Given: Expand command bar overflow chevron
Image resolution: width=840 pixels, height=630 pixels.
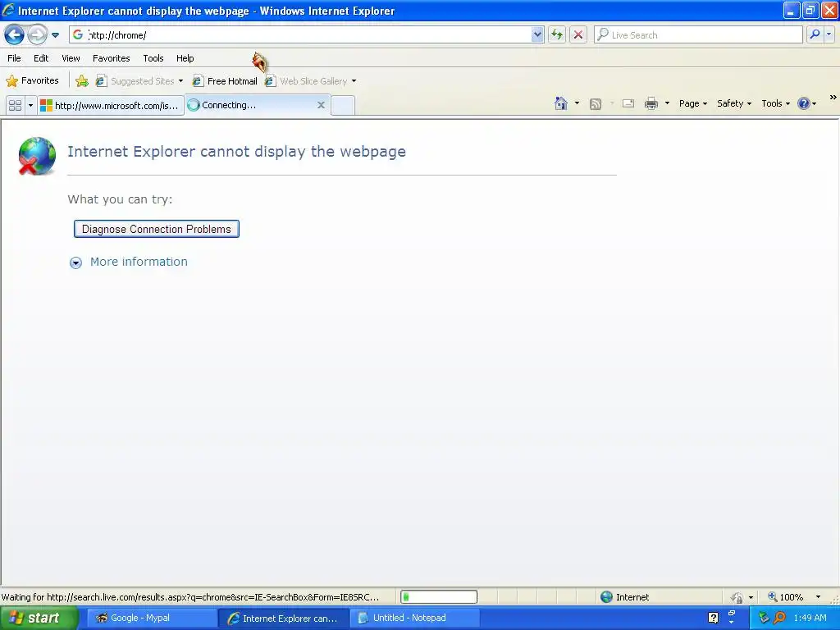Looking at the screenshot, I should click(x=833, y=98).
